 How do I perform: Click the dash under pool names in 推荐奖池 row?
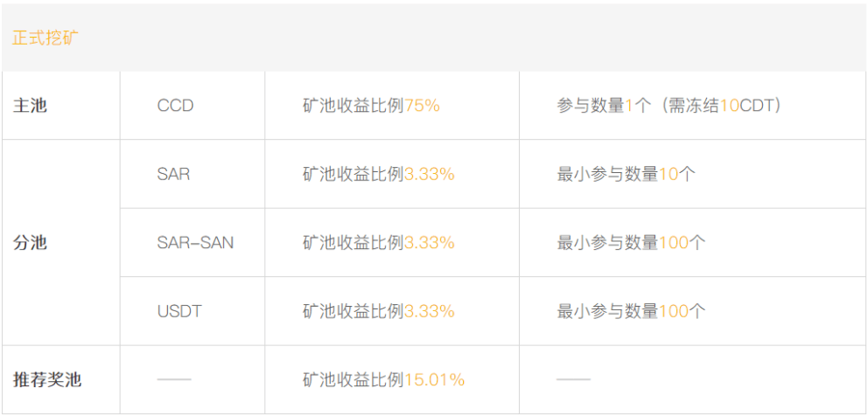(x=174, y=379)
